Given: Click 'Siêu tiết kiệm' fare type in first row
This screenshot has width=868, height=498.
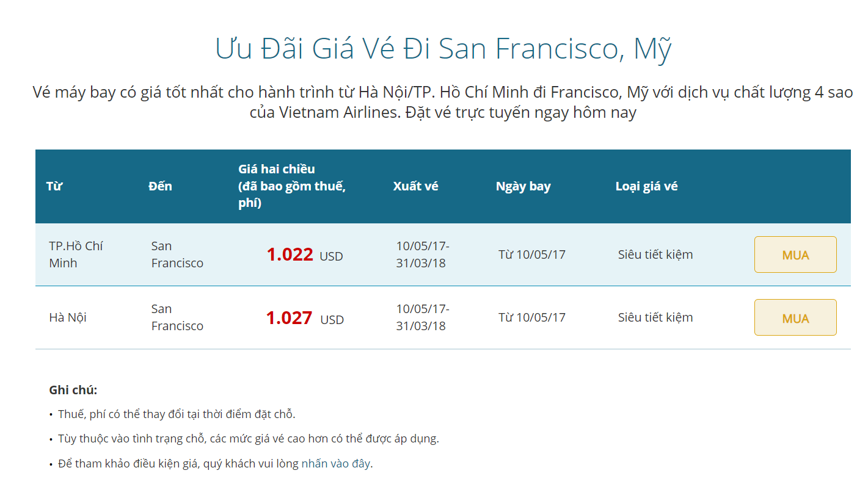Looking at the screenshot, I should pyautogui.click(x=655, y=254).
